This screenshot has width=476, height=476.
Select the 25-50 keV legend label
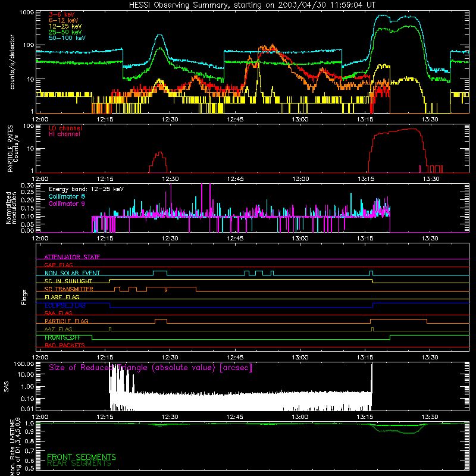coord(65,32)
